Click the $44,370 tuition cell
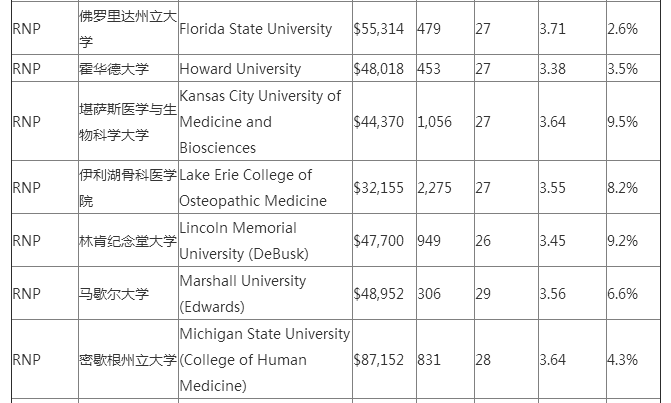The width and height of the screenshot is (671, 403). pyautogui.click(x=379, y=122)
